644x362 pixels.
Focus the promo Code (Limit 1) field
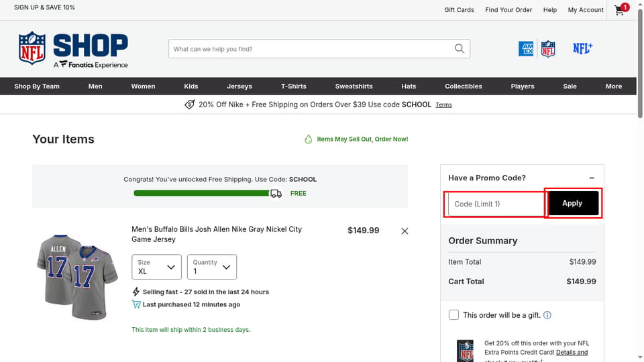click(x=496, y=204)
